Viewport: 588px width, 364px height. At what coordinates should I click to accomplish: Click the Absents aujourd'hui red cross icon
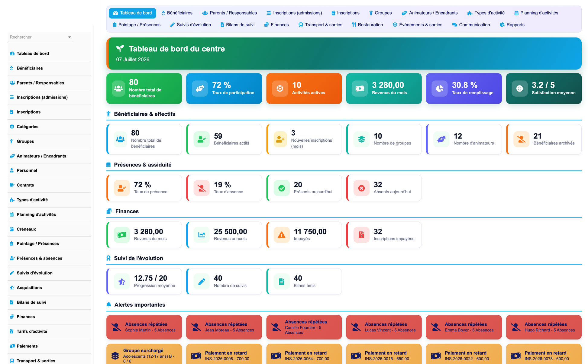click(361, 188)
